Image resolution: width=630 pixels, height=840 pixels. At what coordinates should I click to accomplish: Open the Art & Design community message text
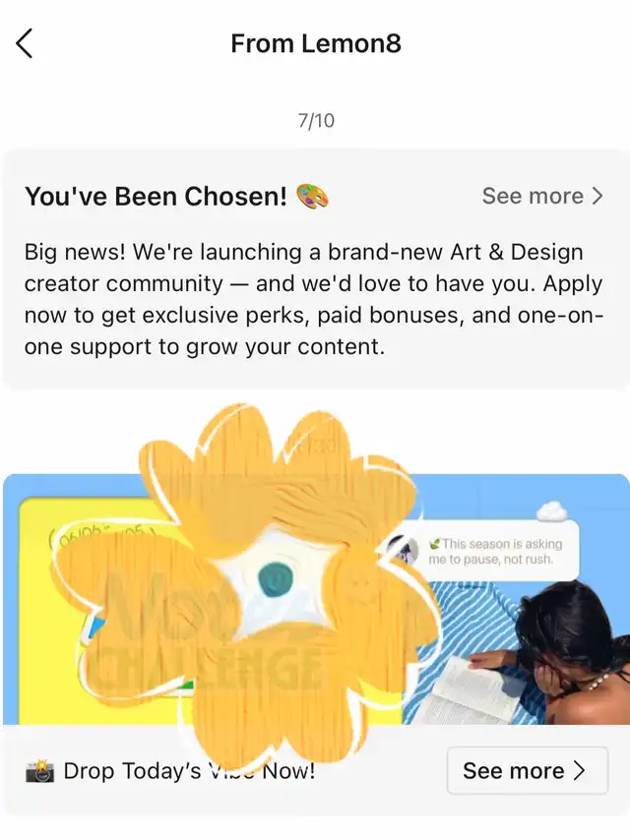[314, 299]
